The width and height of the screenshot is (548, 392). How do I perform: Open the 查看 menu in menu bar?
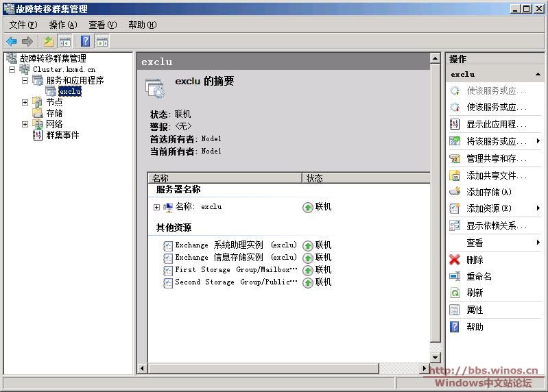(102, 25)
